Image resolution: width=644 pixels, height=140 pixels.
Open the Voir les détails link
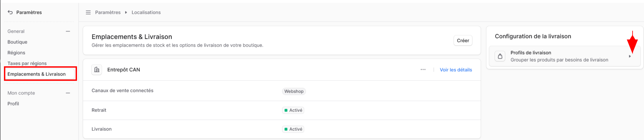pos(456,70)
